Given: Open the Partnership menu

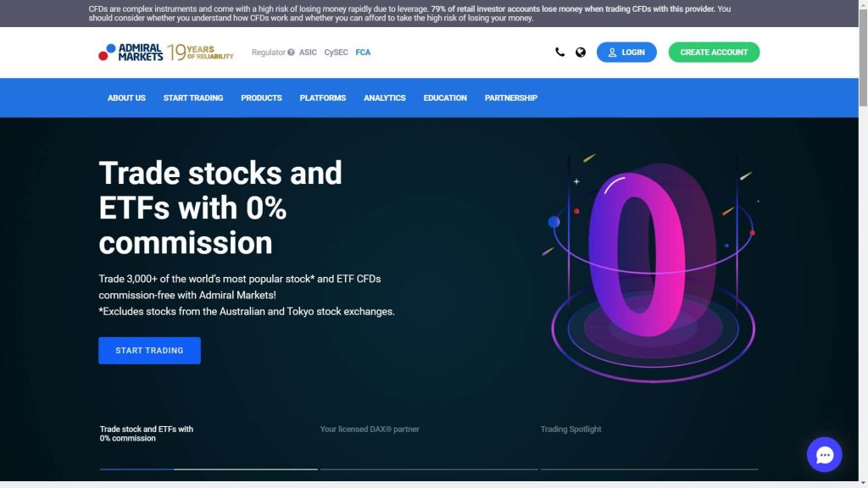Looking at the screenshot, I should 511,98.
